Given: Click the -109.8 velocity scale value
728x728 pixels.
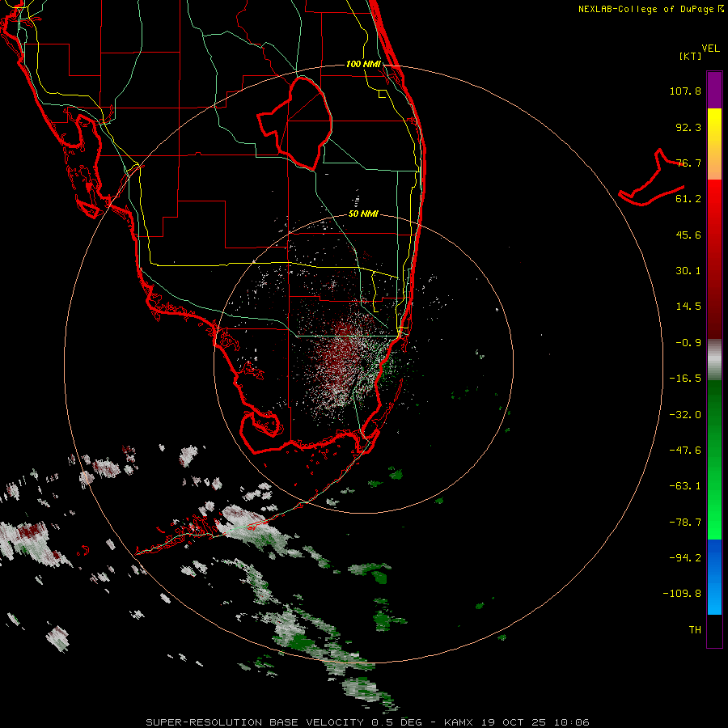Looking at the screenshot, I should 682,594.
